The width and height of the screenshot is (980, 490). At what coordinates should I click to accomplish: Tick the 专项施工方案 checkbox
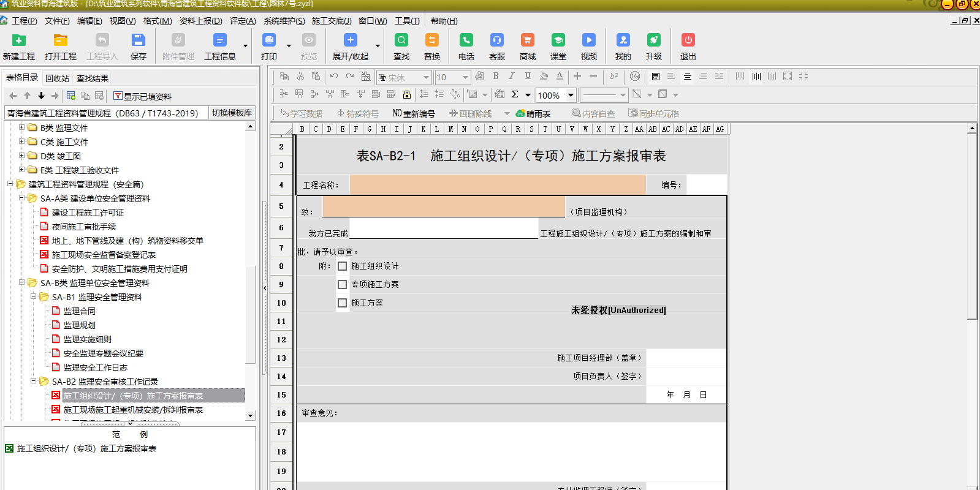point(343,285)
